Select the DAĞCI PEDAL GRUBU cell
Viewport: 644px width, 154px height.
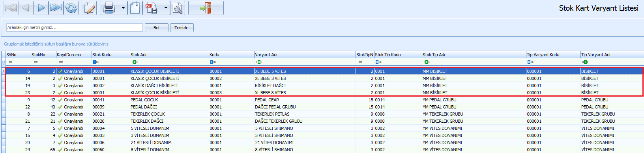point(305,107)
